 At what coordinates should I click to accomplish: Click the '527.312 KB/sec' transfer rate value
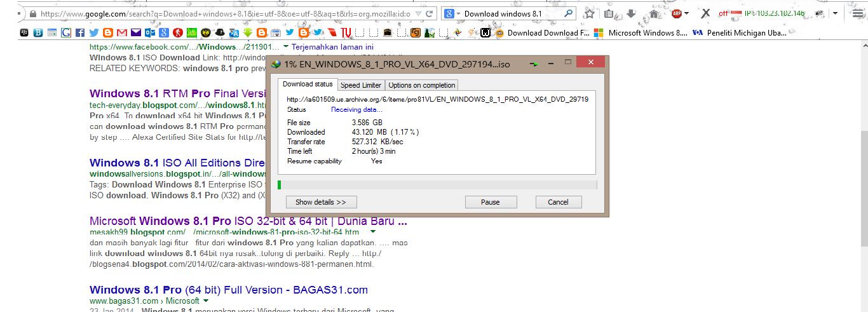pos(377,142)
